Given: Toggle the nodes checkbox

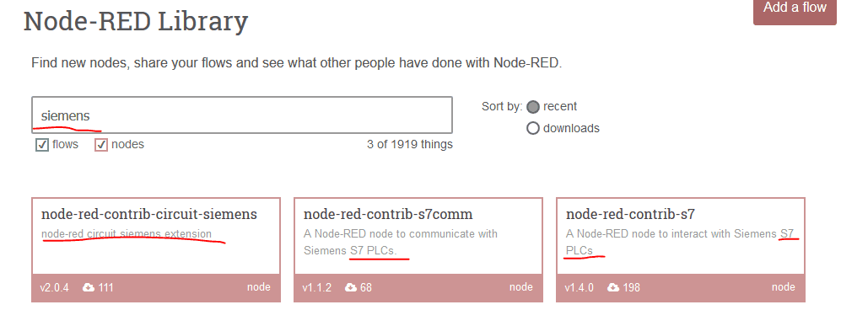Looking at the screenshot, I should [x=100, y=145].
